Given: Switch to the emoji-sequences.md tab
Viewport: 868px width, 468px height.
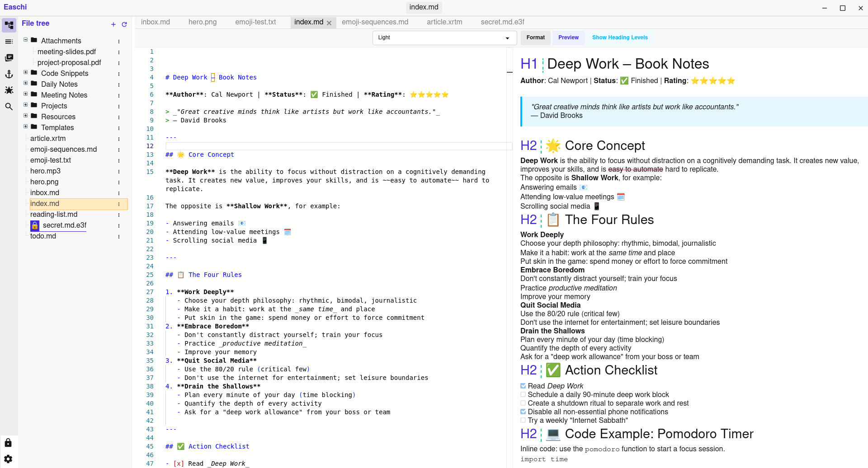Looking at the screenshot, I should 375,22.
